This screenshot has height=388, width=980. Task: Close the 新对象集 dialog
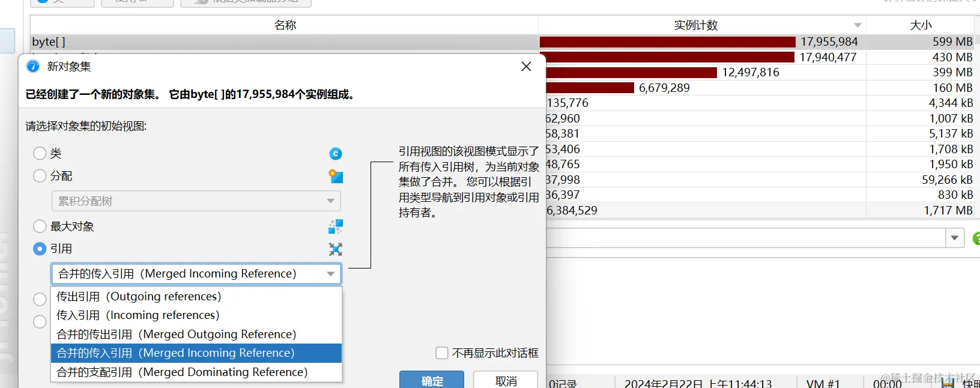(526, 67)
